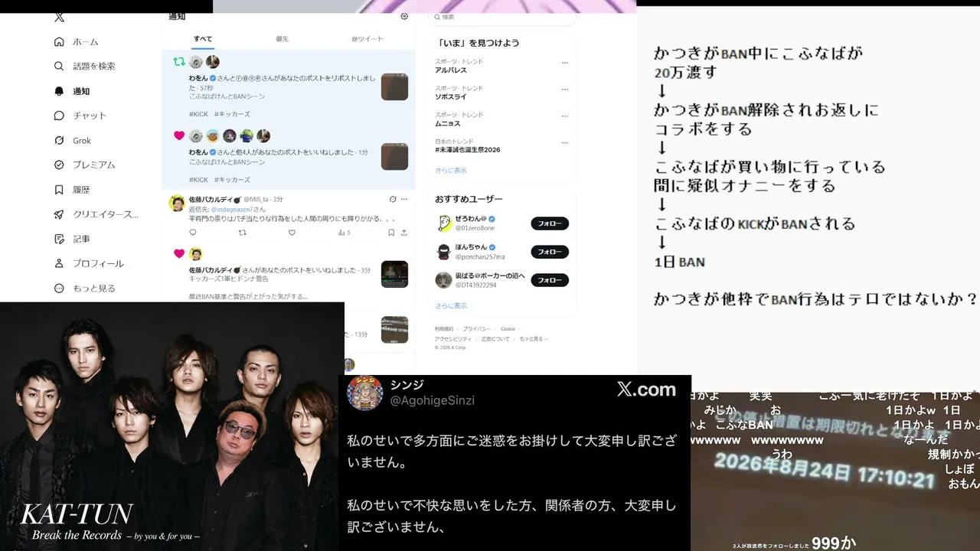Screen dimensions: 980x551
Task: Click the KAT-TUN title on album image
Action: (x=76, y=514)
